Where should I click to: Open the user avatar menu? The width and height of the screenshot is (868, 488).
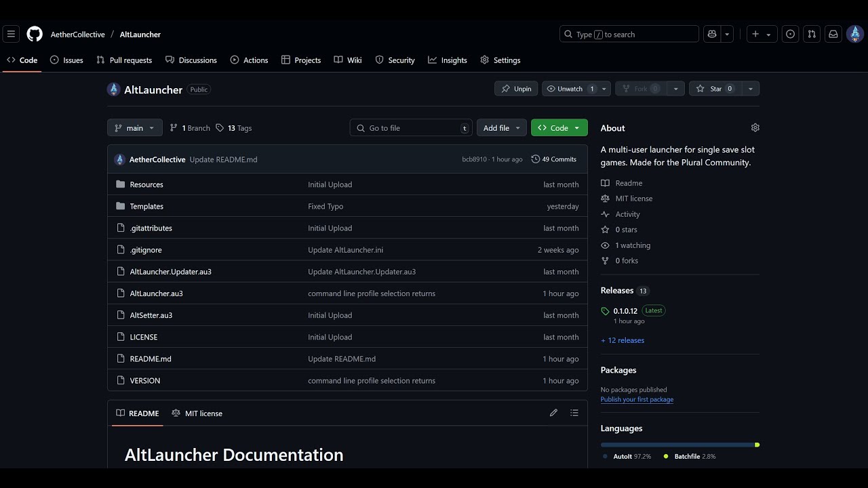(855, 34)
